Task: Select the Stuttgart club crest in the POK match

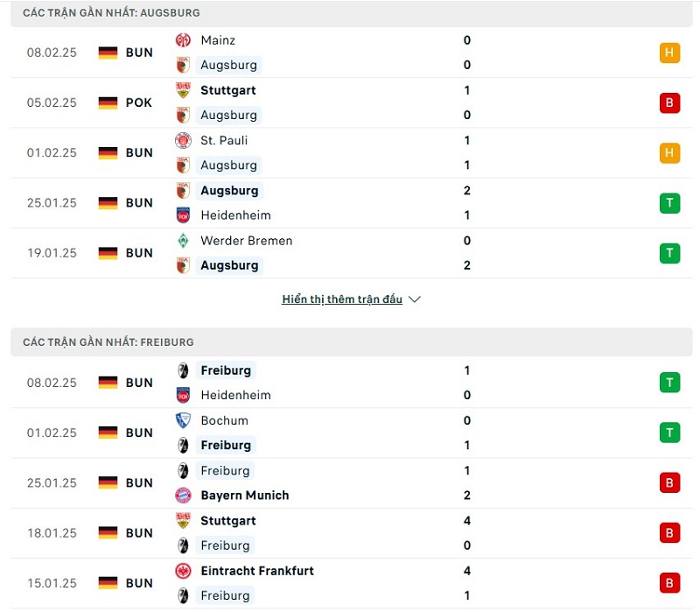Action: click(185, 90)
